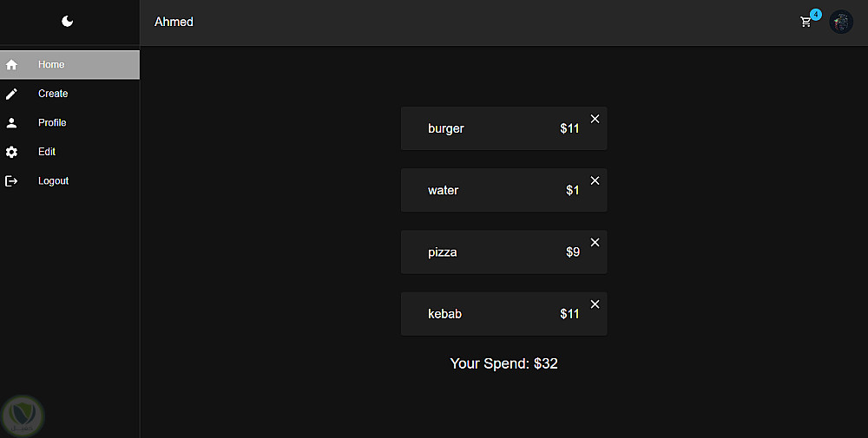
Task: Remove pizza from the cart
Action: (595, 242)
